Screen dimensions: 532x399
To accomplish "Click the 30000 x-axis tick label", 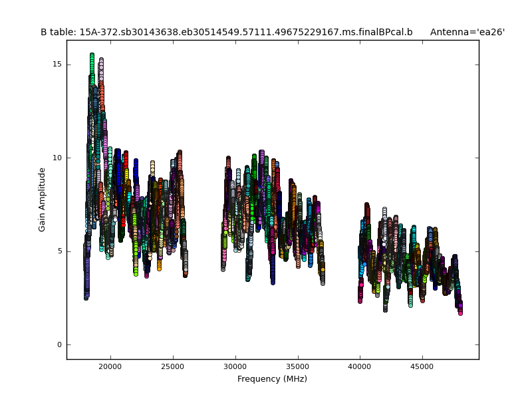I will (x=235, y=366).
